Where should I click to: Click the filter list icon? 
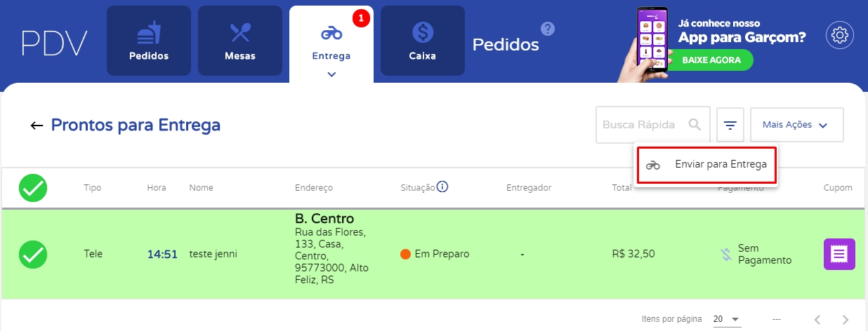point(730,126)
